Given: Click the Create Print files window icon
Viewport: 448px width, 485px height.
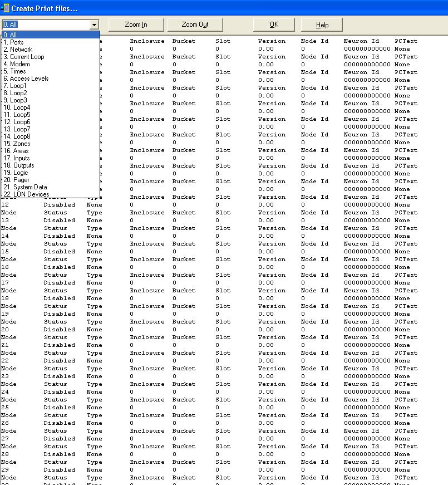Looking at the screenshot, I should 6,8.
